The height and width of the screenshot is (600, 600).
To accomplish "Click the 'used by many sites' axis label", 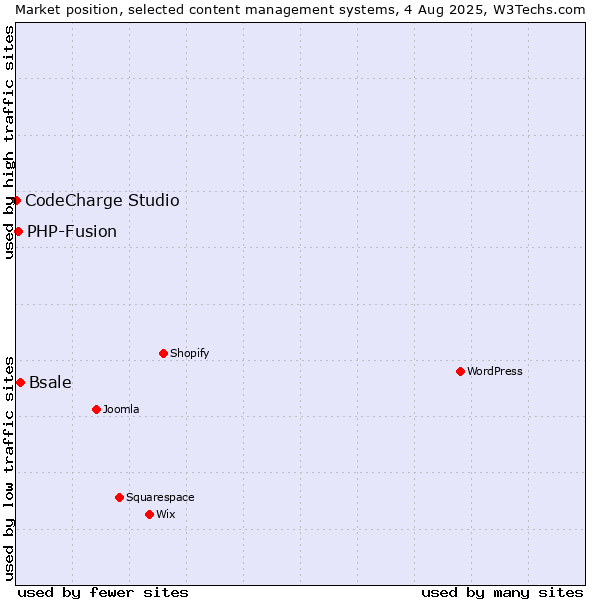I will tap(502, 593).
